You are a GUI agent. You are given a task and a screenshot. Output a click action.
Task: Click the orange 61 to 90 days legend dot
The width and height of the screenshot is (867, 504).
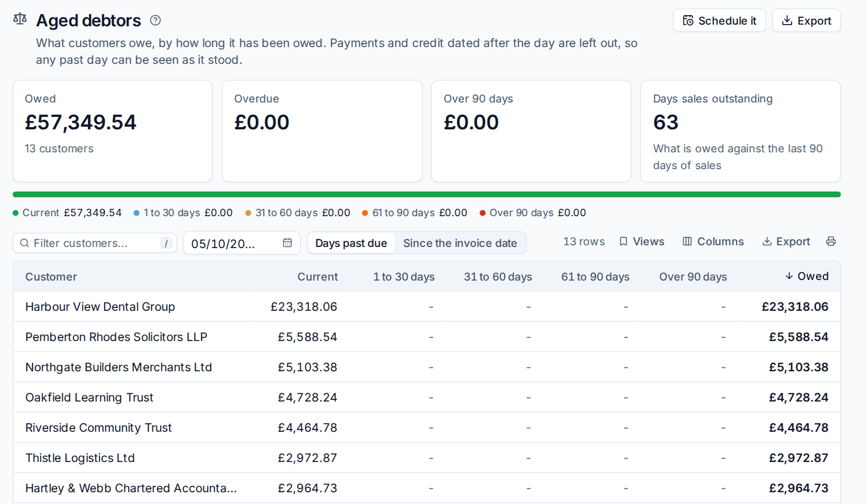coord(365,213)
